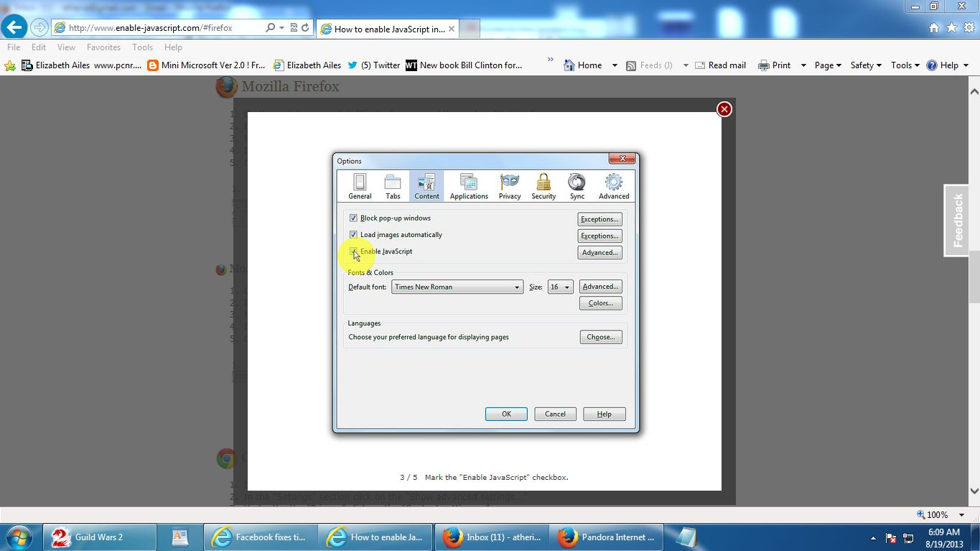Open the command bar Tools dropdown
The width and height of the screenshot is (980, 551).
click(x=905, y=65)
